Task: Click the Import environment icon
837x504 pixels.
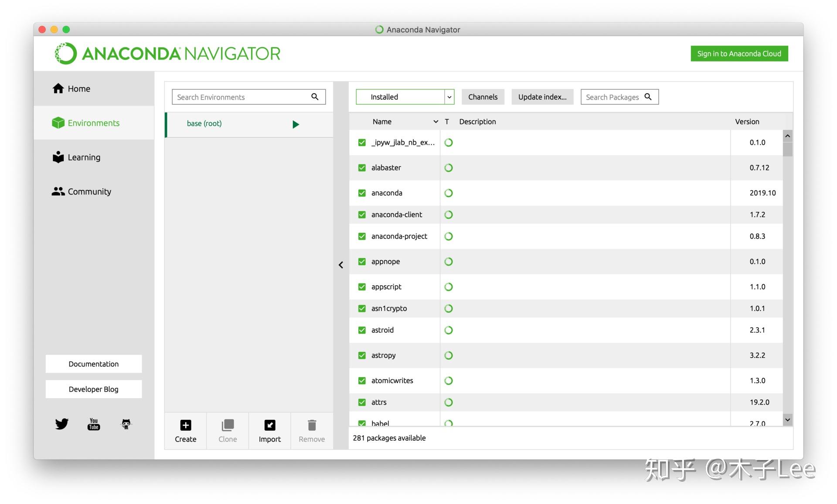Action: (x=269, y=425)
